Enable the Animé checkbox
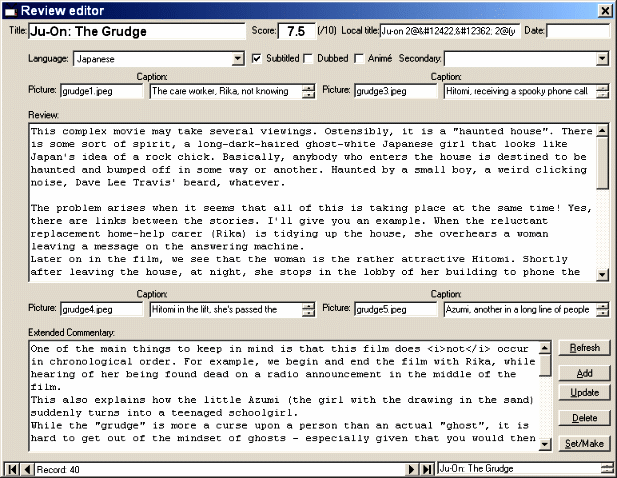The image size is (617, 478). pos(359,59)
